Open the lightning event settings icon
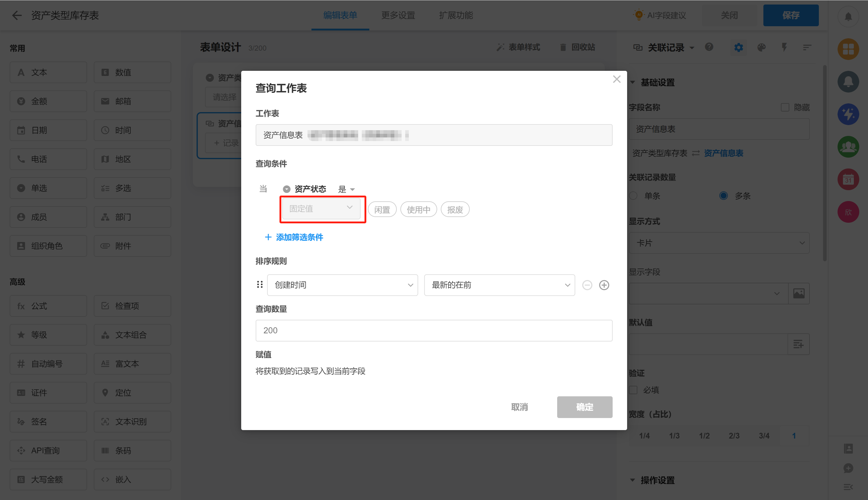 point(784,47)
